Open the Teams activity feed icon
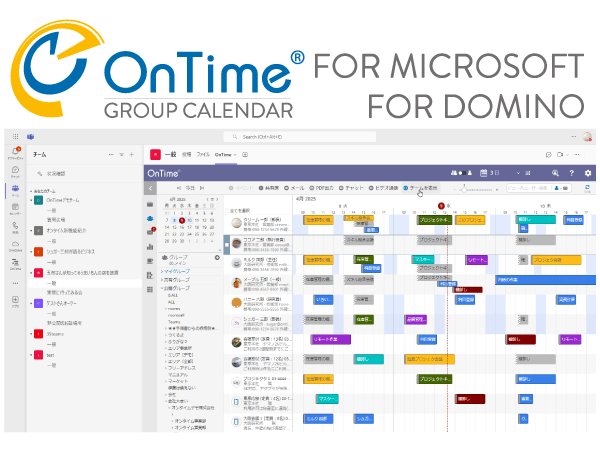Image resolution: width=600 pixels, height=467 pixels. [x=15, y=152]
